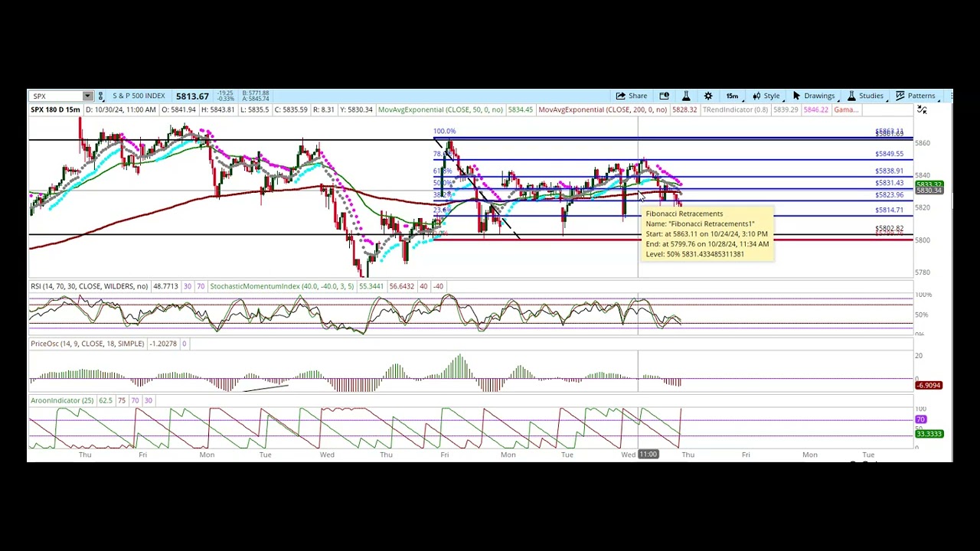
Task: Open the Patterns menu
Action: click(915, 96)
